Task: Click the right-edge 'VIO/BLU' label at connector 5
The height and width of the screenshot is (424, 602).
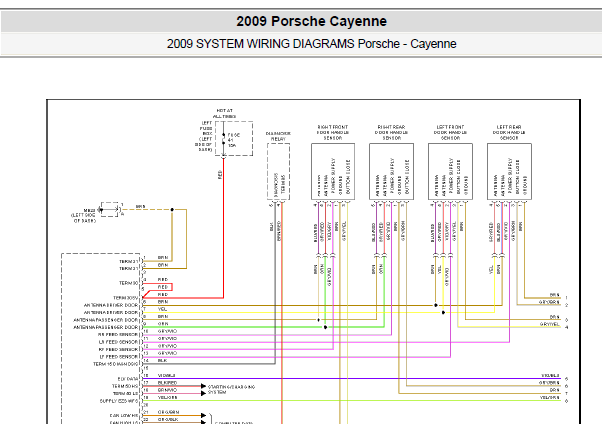Action: pos(551,375)
